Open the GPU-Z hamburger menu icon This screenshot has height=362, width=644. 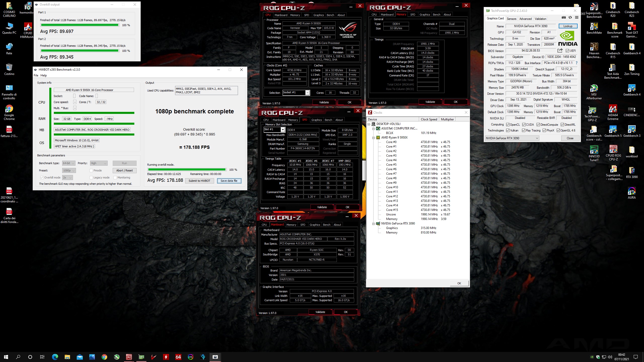tap(577, 17)
